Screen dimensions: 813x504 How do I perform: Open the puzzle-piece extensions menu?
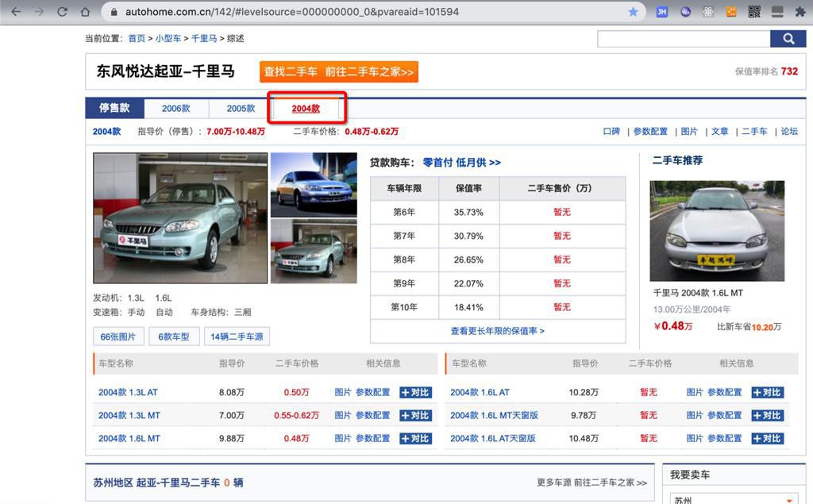coord(800,11)
